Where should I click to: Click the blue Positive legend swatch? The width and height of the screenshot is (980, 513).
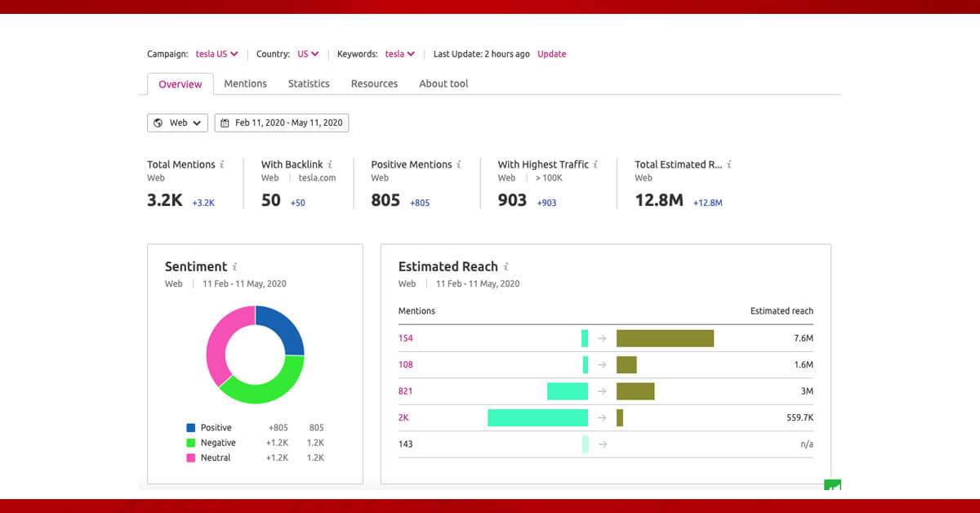point(191,427)
